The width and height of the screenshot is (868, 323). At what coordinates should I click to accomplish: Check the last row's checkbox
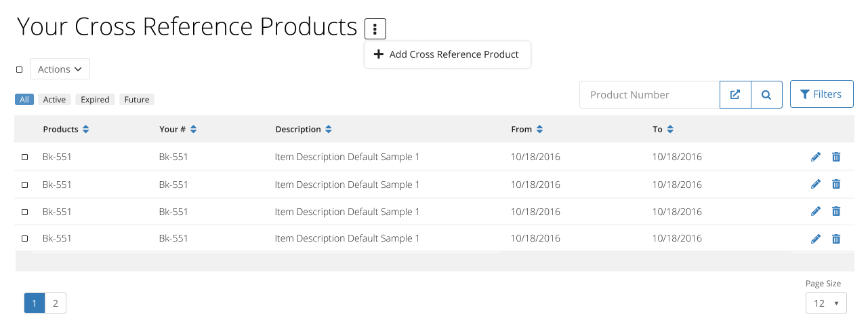25,238
